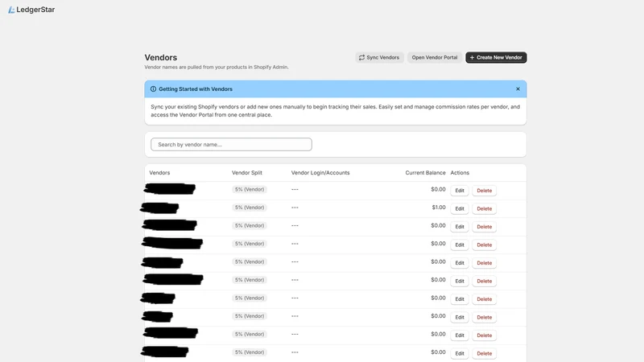Click the Actions column header

tap(460, 173)
